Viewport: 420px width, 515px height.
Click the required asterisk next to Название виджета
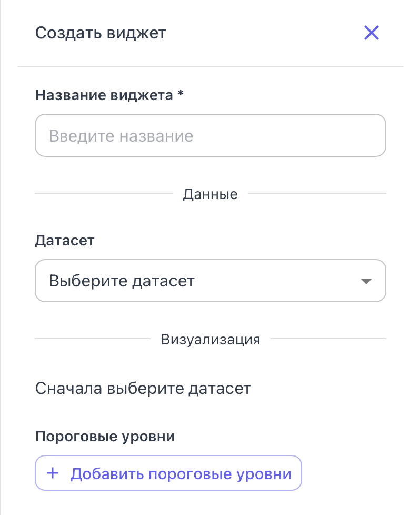click(181, 95)
